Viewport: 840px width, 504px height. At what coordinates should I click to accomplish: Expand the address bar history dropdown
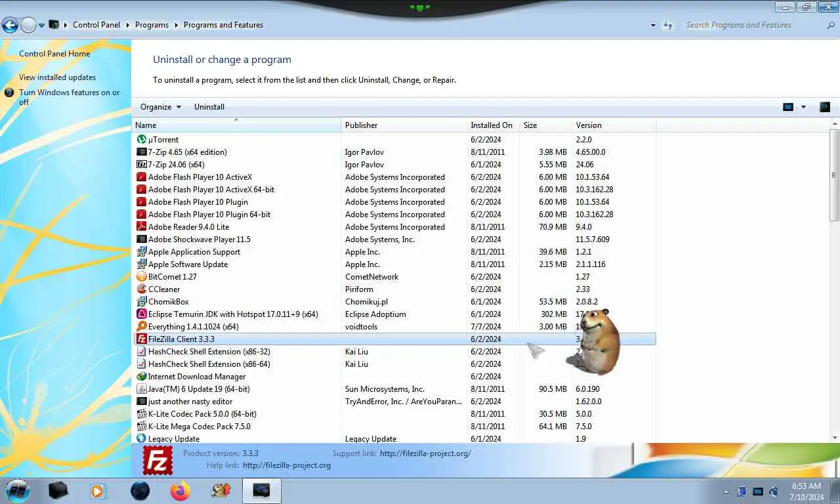[x=653, y=26]
